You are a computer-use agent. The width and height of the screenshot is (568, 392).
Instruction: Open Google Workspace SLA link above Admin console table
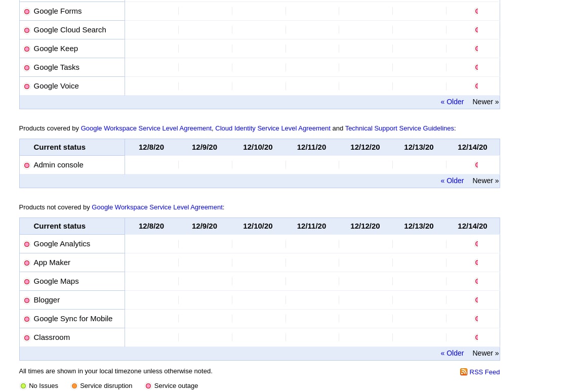pos(146,128)
